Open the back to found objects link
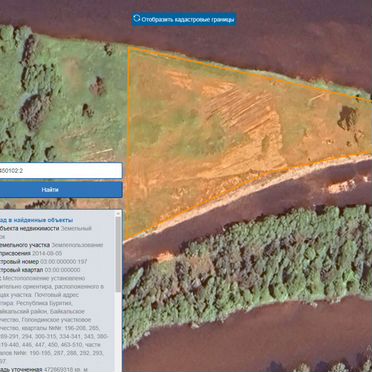This screenshot has height=372, width=372. (36, 220)
